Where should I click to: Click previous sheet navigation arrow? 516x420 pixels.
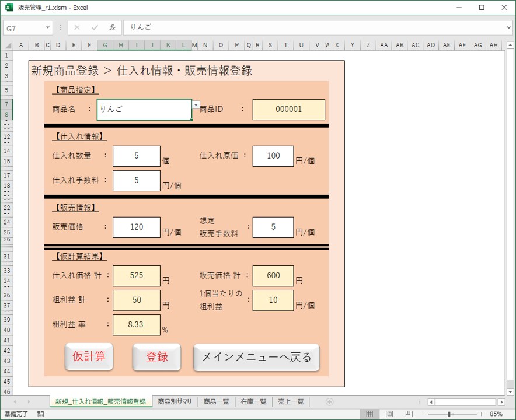(x=15, y=401)
